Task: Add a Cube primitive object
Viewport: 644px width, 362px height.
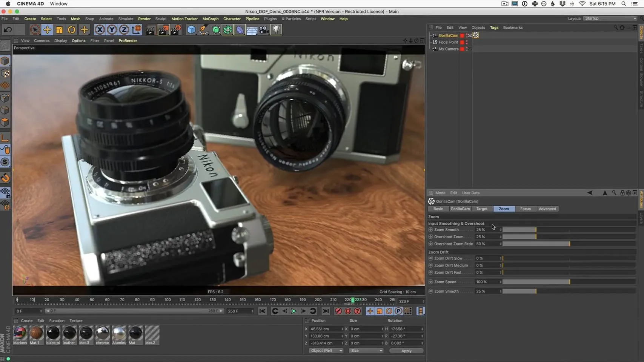Action: [x=191, y=29]
